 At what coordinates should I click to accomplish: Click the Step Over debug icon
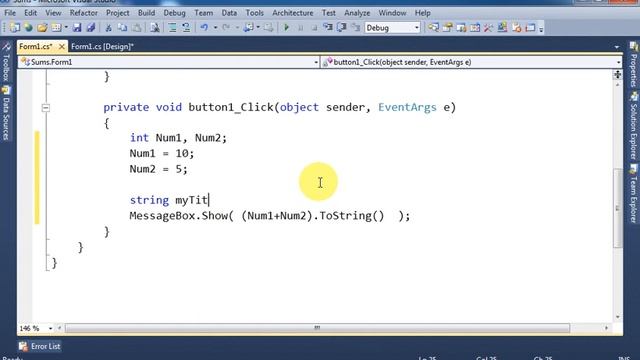342,28
